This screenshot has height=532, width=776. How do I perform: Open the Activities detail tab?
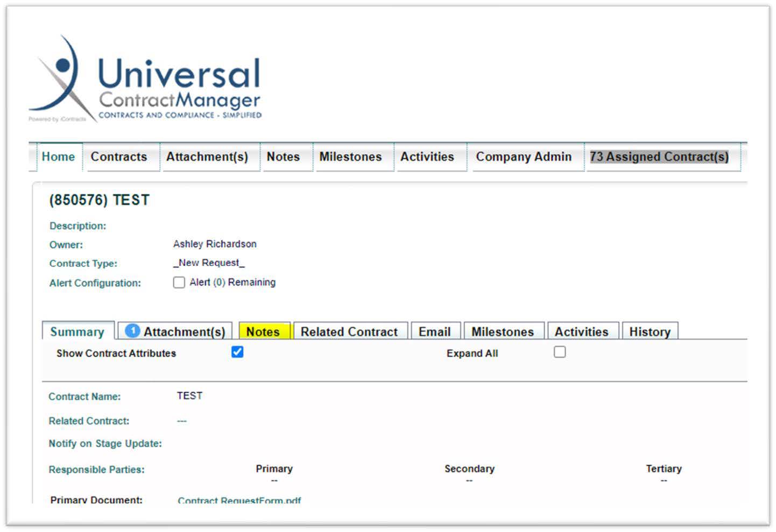(583, 331)
